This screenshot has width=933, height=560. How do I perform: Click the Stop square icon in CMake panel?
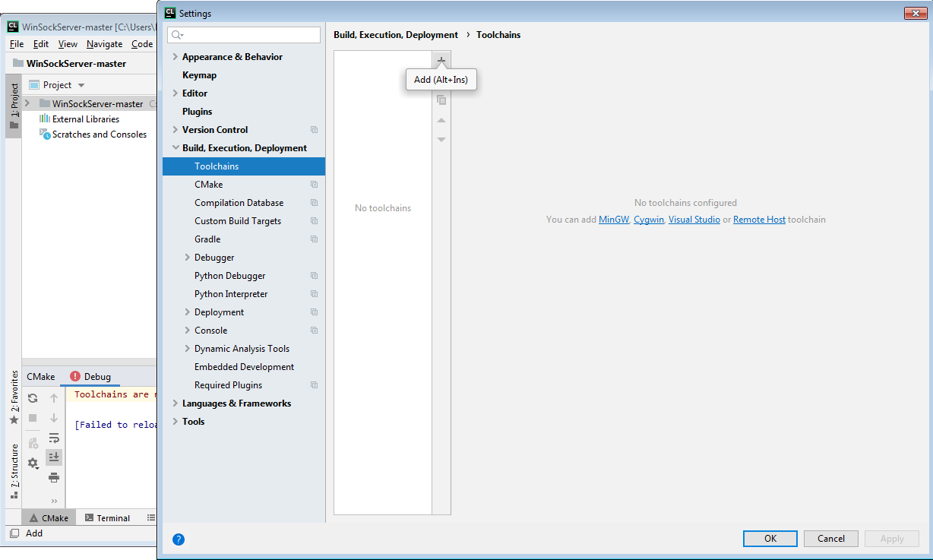(33, 418)
